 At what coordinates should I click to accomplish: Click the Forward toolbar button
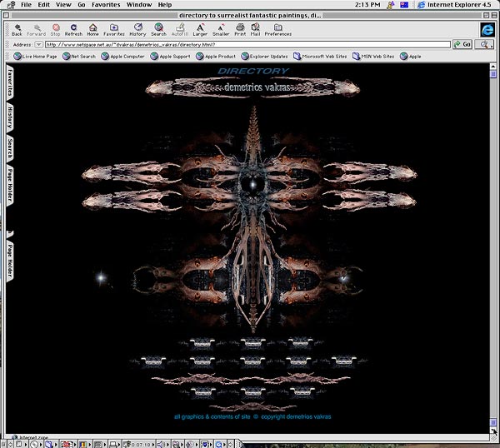(36, 30)
